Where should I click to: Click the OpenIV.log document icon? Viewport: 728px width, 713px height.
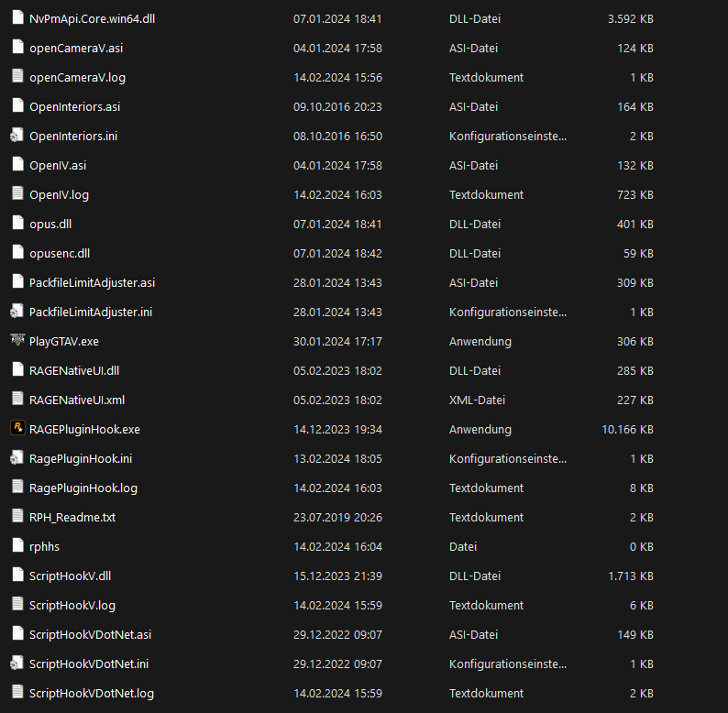[x=17, y=193]
